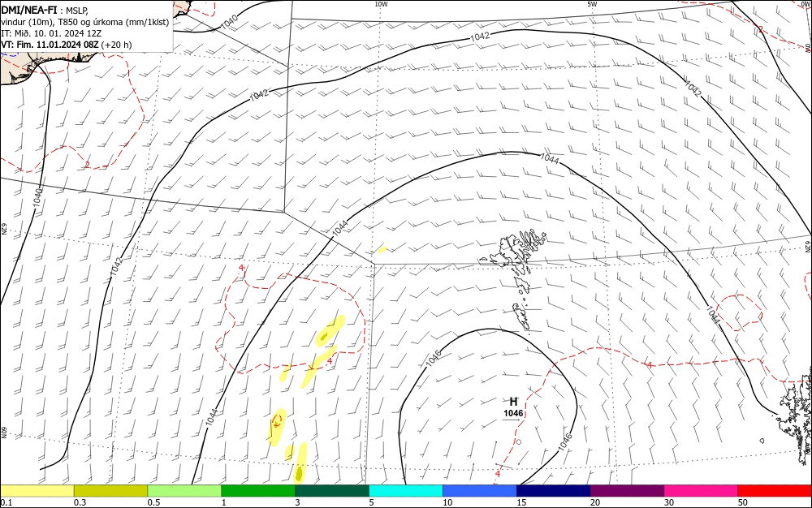Click the small yellow precipitation patch near 10W
812x508 pixels.
tap(382, 250)
